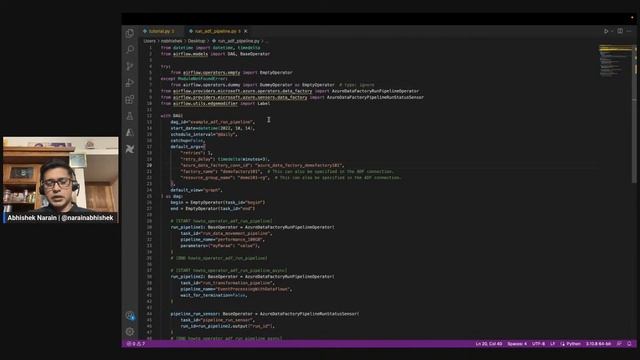Viewport: 640px width, 360px height.
Task: Click the Users breadcrumb segment
Action: pos(149,41)
